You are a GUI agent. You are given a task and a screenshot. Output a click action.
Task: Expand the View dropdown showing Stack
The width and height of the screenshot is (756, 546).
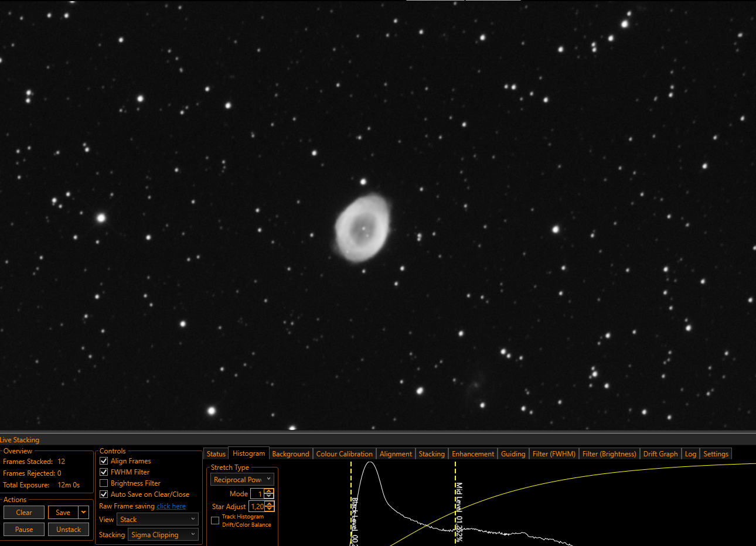(x=158, y=520)
